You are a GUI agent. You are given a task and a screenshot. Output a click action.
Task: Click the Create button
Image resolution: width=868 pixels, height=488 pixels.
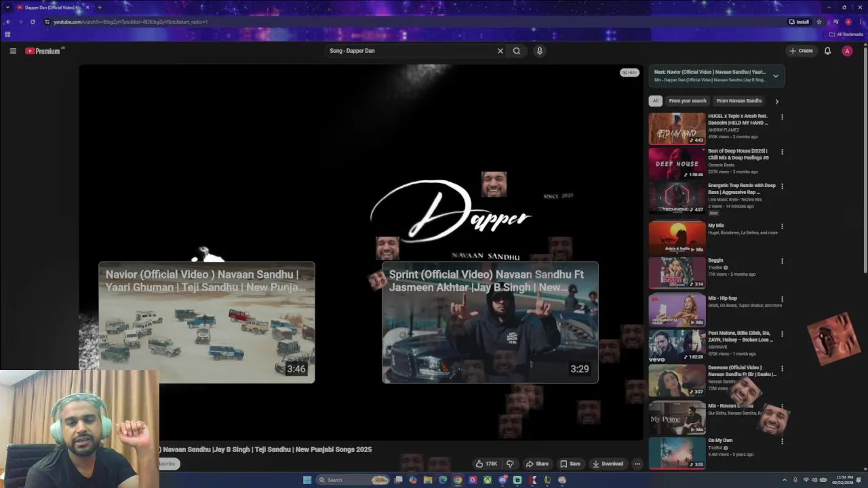[x=801, y=51]
